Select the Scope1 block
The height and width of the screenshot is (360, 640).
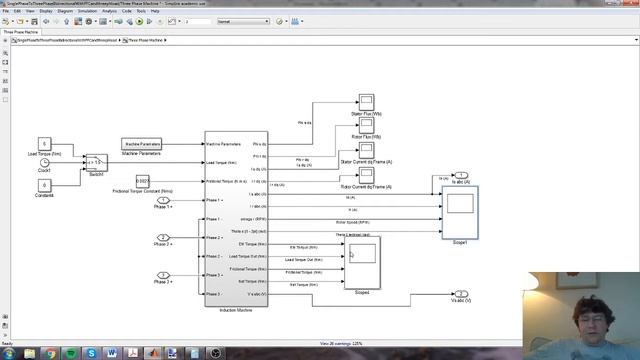pyautogui.click(x=460, y=213)
